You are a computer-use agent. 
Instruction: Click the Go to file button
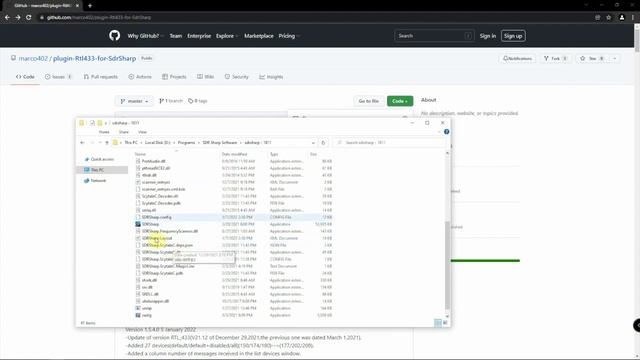coord(369,101)
